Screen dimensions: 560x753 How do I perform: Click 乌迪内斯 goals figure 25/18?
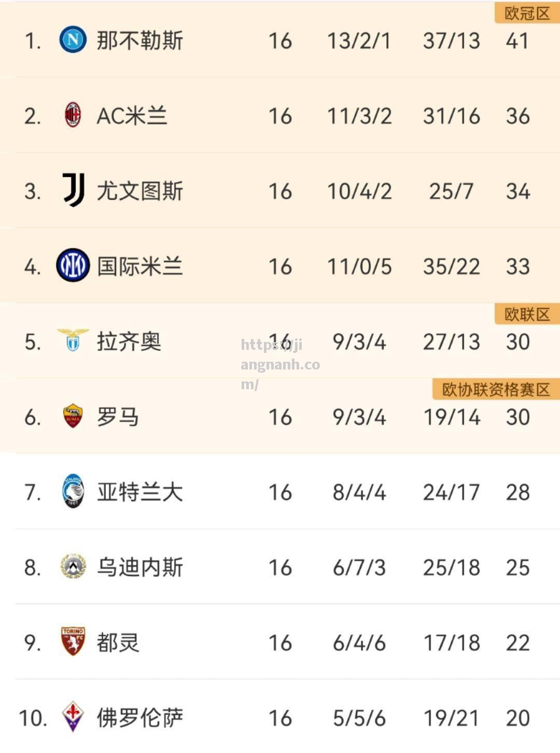point(451,568)
